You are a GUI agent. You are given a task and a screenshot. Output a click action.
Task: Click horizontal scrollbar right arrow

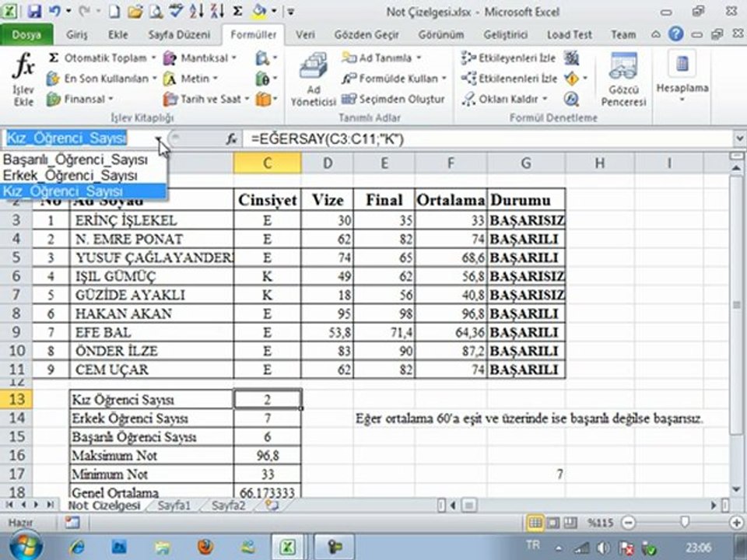[714, 506]
